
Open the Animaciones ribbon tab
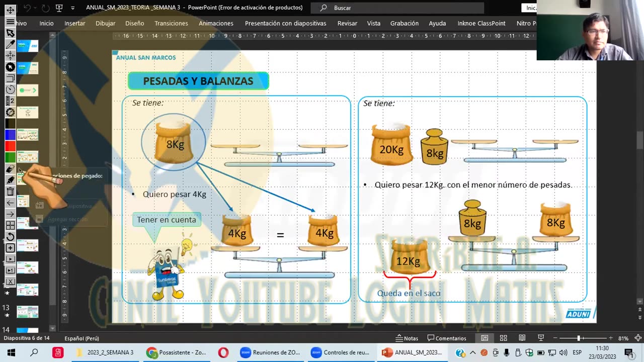pos(216,23)
